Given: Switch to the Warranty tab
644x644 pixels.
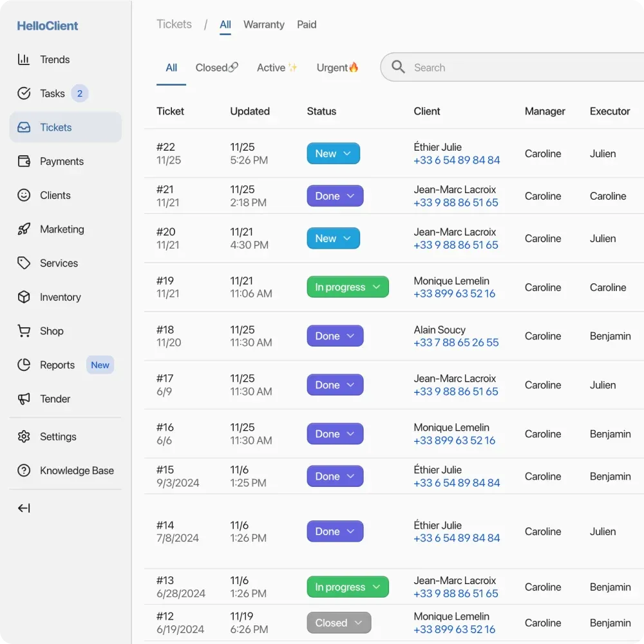Looking at the screenshot, I should coord(263,24).
